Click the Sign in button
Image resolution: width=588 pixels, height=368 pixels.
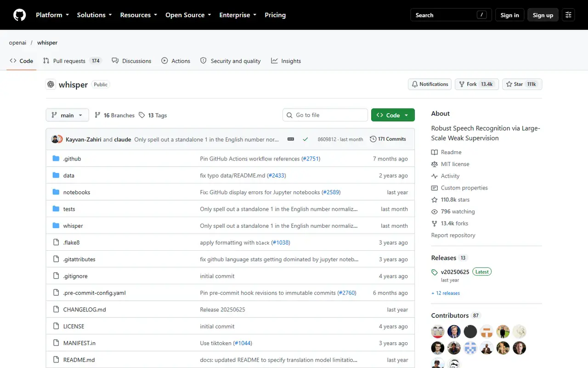[509, 15]
